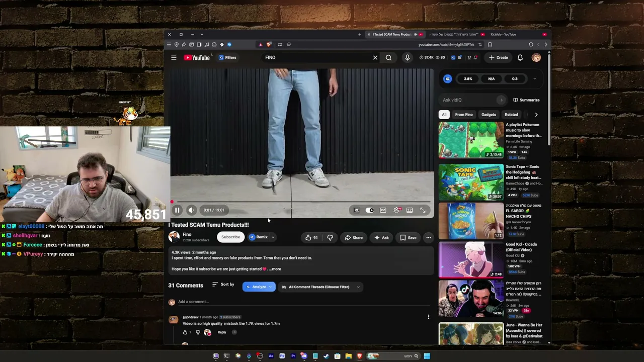This screenshot has width=644, height=362.
Task: Open After Effects from the taskbar
Action: [x=271, y=356]
